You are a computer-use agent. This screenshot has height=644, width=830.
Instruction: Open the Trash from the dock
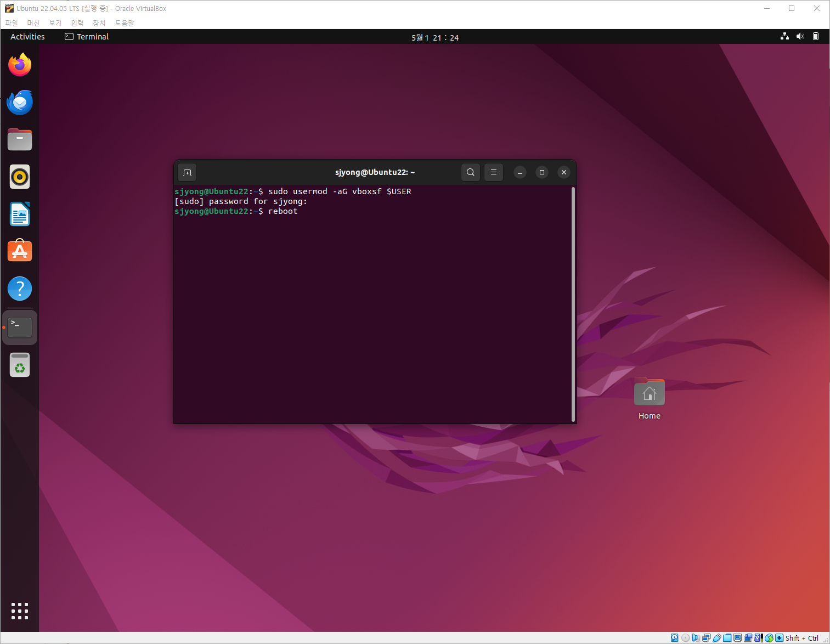(x=20, y=365)
